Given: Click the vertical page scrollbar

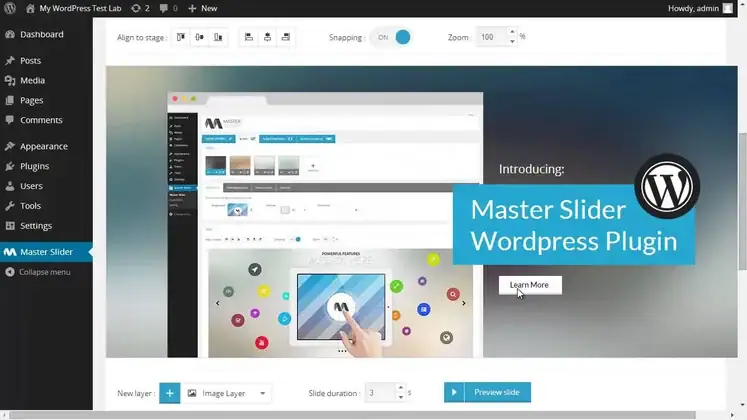Looking at the screenshot, I should (x=742, y=200).
